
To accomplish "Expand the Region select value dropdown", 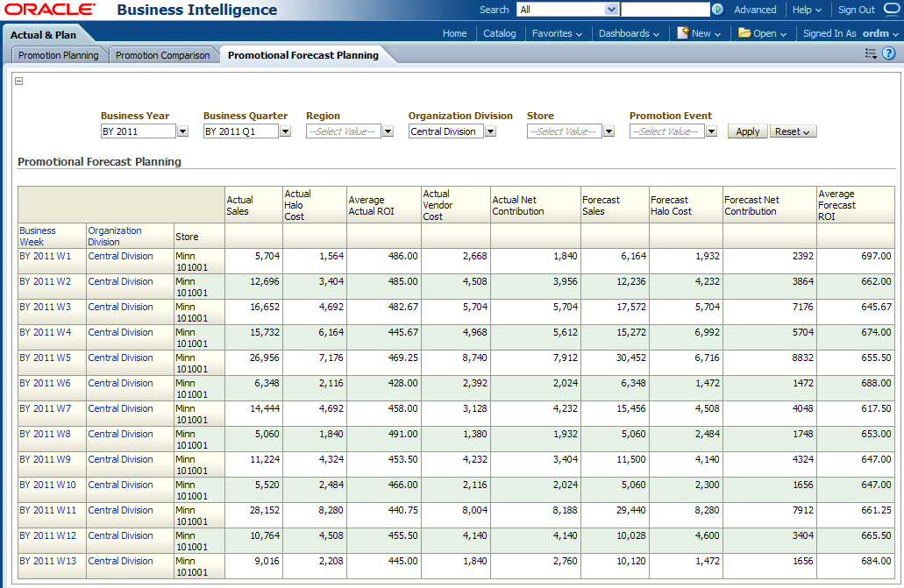I will (388, 131).
